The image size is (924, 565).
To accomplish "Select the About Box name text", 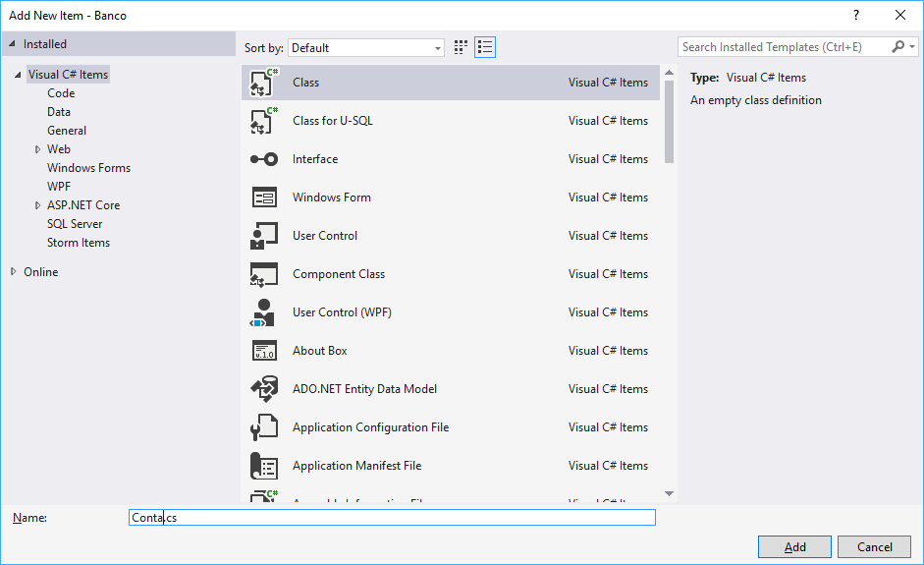I will (320, 351).
